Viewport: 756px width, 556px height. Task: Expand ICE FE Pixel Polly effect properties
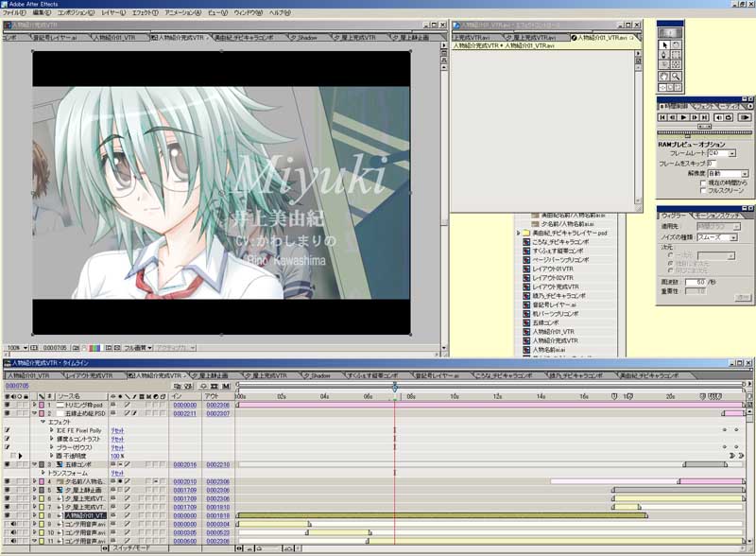(52, 430)
